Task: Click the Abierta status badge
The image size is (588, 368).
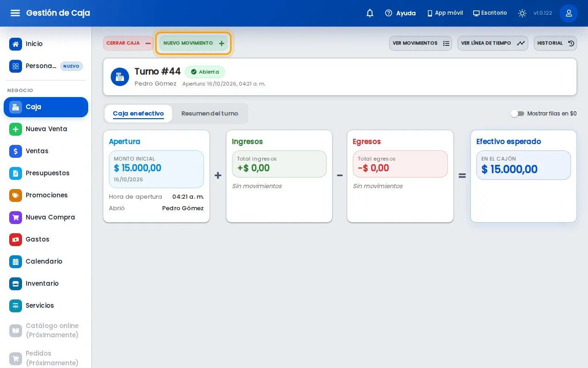Action: point(205,72)
